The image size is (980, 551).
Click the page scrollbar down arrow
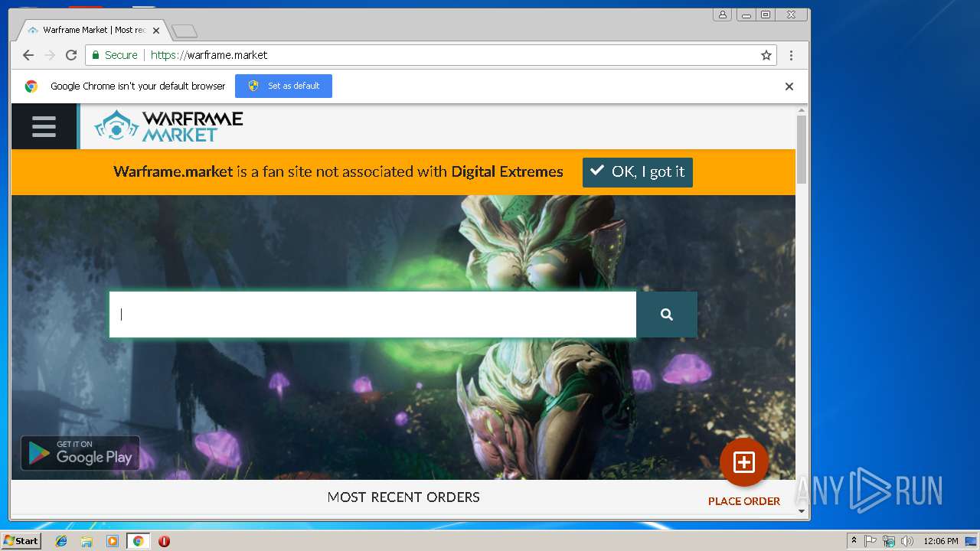coord(802,511)
